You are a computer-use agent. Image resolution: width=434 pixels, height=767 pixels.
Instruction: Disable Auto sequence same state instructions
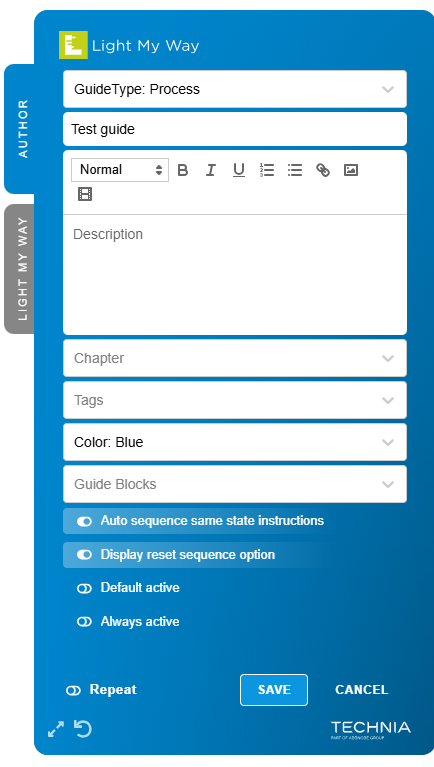pyautogui.click(x=84, y=521)
